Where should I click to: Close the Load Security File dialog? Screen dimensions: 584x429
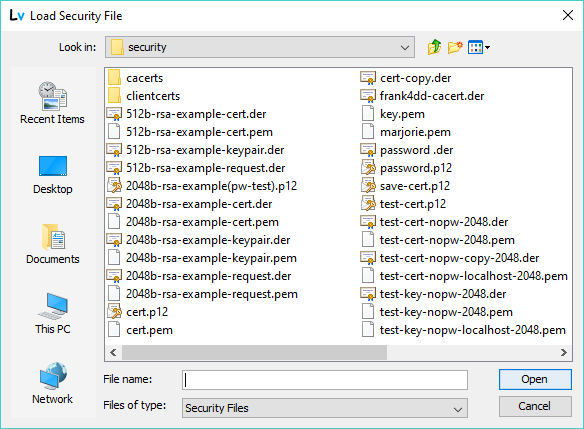(568, 15)
